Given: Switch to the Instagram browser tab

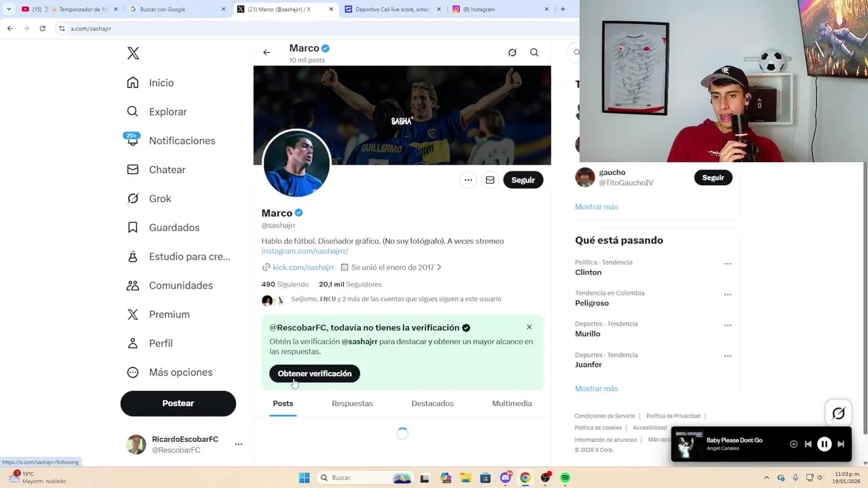Looking at the screenshot, I should [x=500, y=9].
